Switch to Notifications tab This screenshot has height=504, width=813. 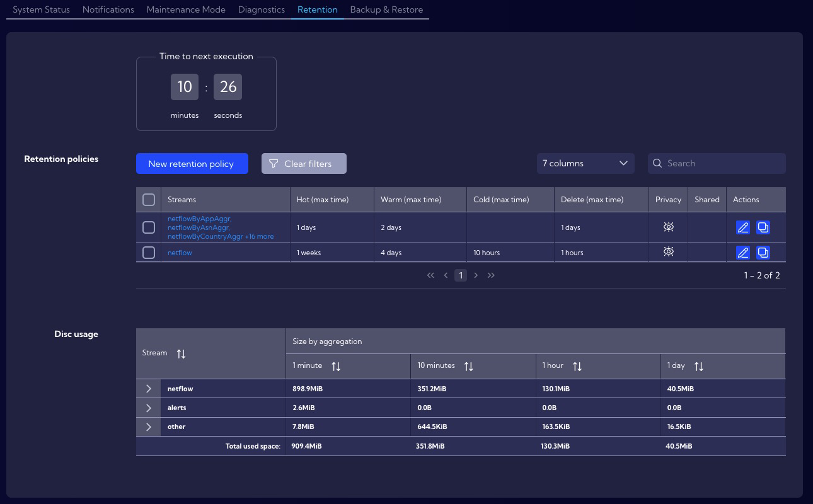(108, 9)
